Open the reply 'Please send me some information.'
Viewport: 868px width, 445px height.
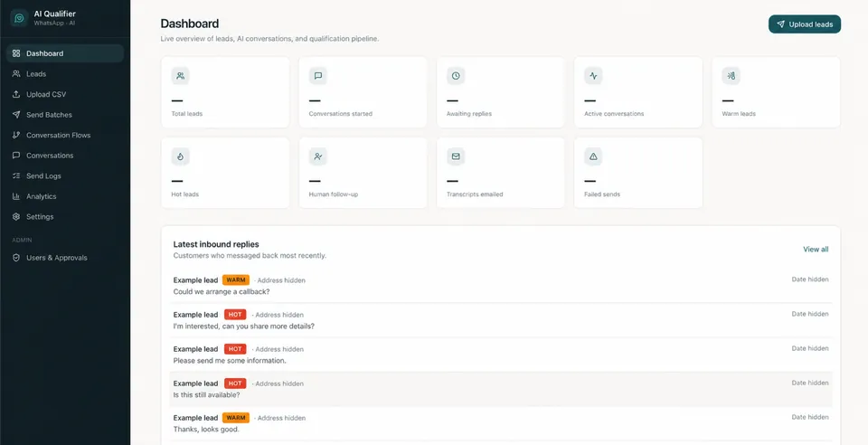501,355
